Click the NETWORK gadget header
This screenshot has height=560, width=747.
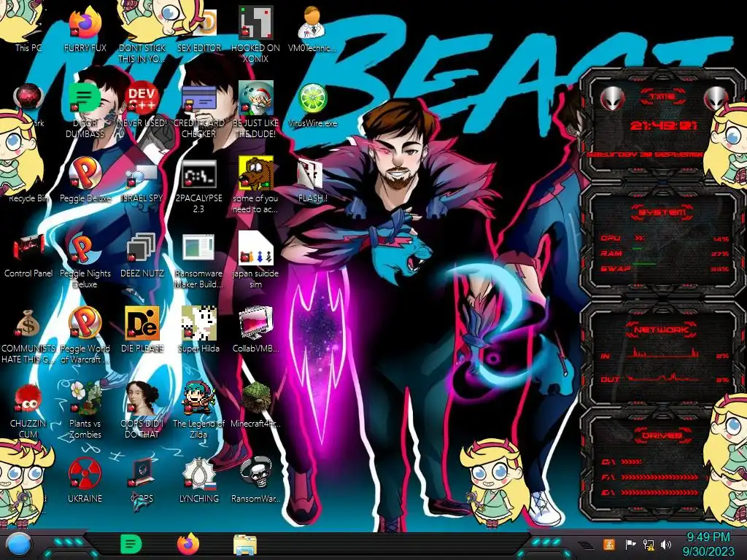coord(661,330)
